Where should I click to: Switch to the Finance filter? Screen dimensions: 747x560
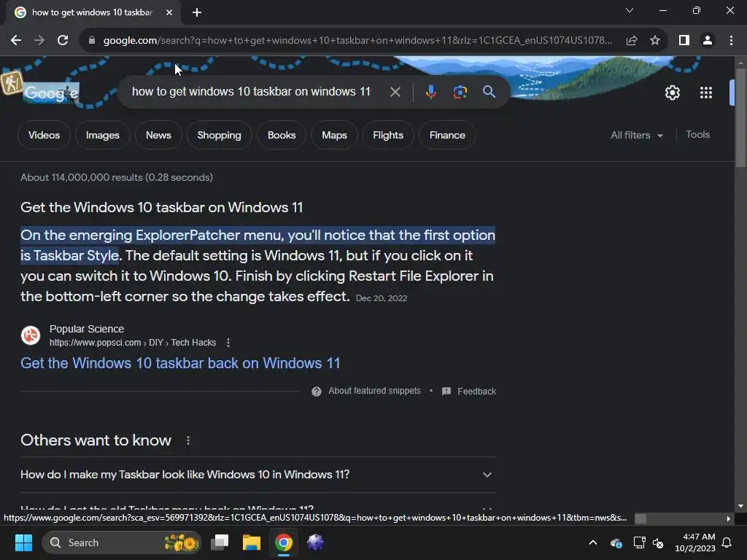click(x=447, y=135)
